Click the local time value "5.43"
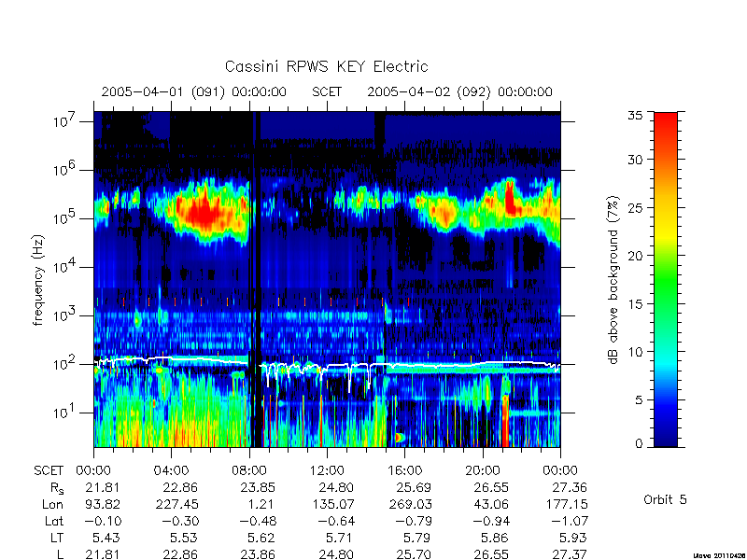Viewport: 747px width, 560px height. 106,538
